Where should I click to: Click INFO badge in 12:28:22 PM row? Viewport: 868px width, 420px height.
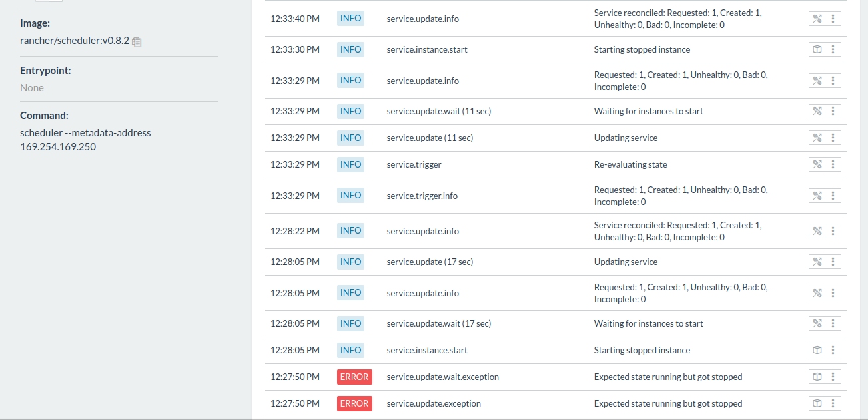(350, 230)
